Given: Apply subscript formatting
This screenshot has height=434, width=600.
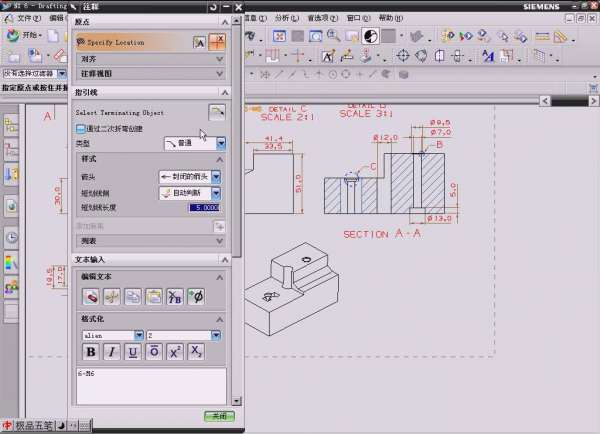Looking at the screenshot, I should coord(197,351).
